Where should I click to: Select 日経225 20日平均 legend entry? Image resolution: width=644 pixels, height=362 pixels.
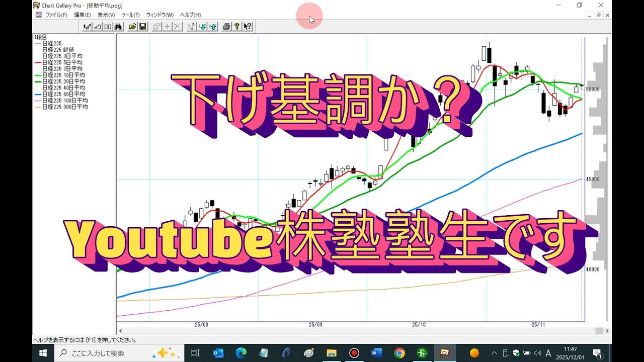pos(64,81)
